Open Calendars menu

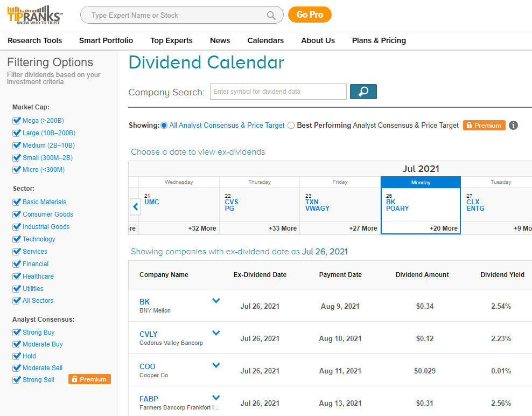coord(265,40)
